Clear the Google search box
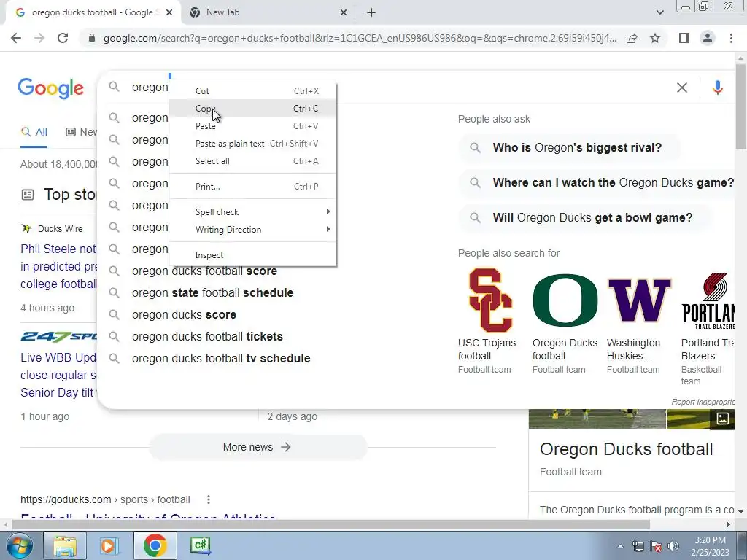This screenshot has width=747, height=560. click(x=682, y=87)
